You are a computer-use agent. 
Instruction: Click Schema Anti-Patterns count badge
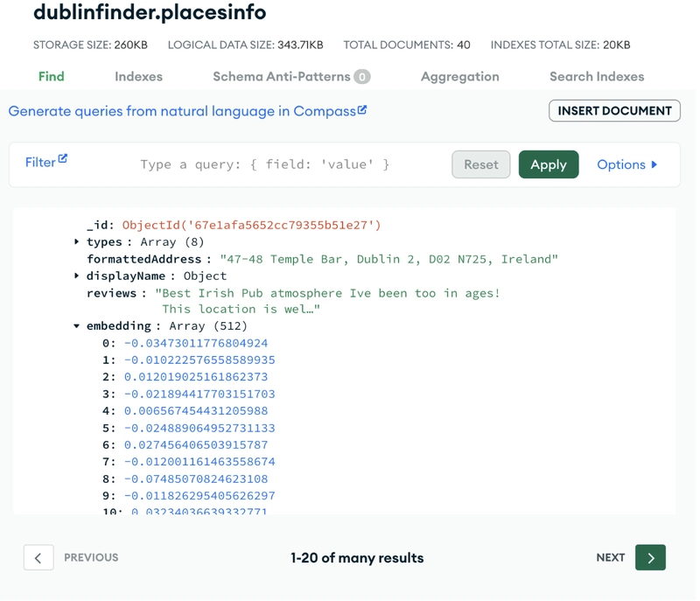click(x=362, y=77)
